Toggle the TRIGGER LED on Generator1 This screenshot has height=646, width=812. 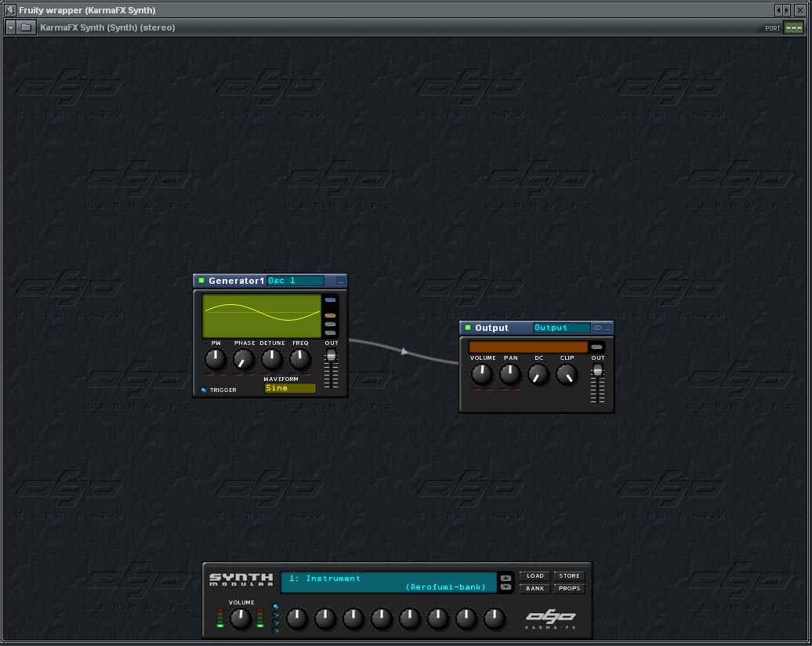204,390
